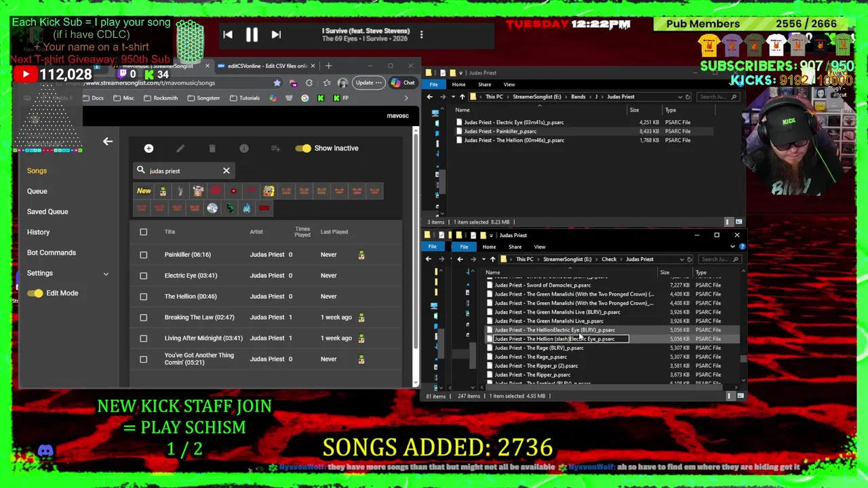Open the File menu in lower Explorer window
This screenshot has height=488, width=868.
(x=464, y=247)
